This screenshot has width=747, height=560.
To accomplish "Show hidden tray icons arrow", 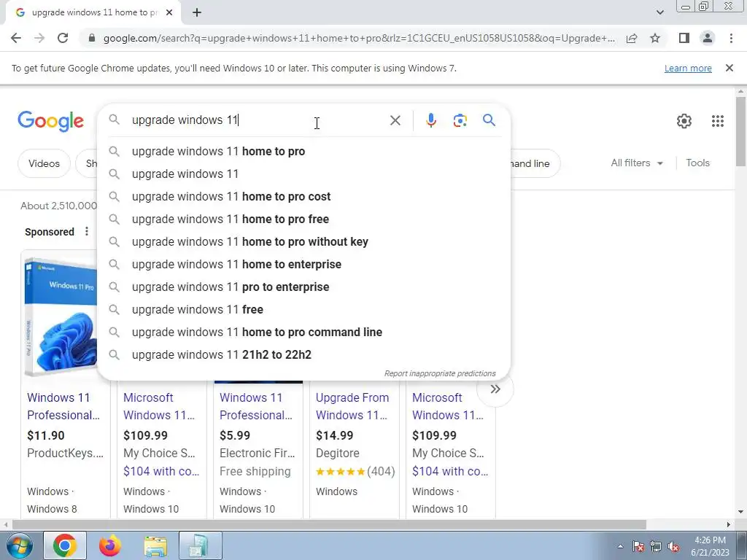I will click(620, 546).
